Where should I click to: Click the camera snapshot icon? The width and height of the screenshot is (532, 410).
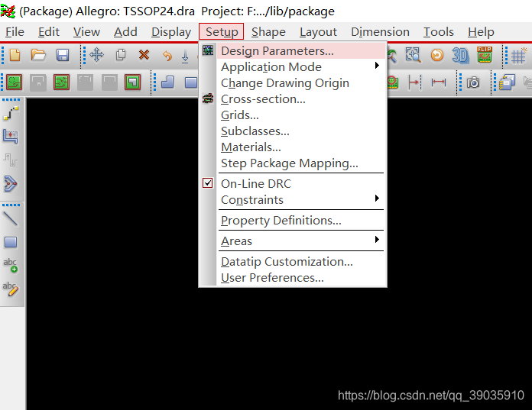(x=473, y=82)
